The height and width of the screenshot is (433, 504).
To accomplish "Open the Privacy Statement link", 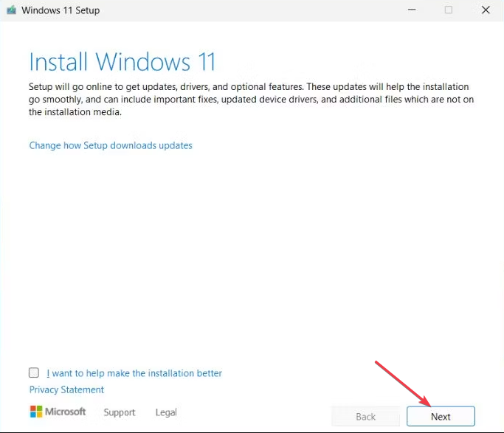I will pos(66,389).
